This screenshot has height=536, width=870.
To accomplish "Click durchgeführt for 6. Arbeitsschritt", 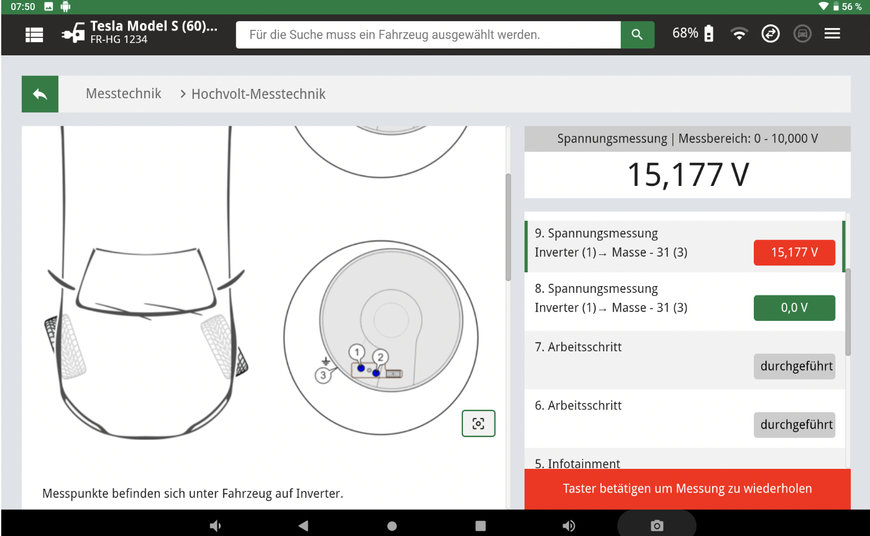I will pos(794,425).
